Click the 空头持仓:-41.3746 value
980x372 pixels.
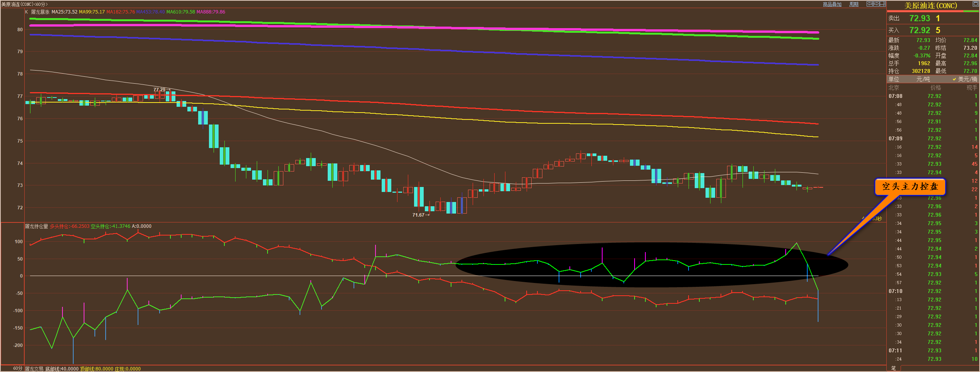pyautogui.click(x=110, y=226)
